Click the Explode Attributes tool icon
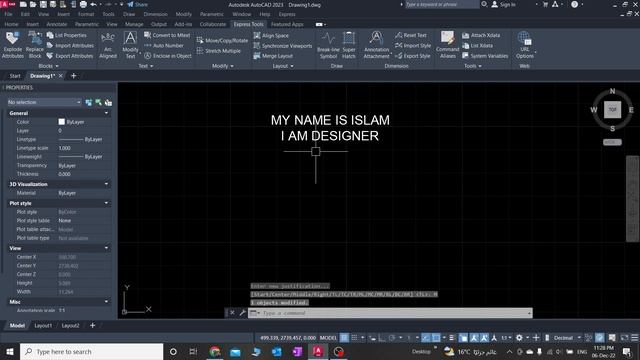Viewport: 640px width, 360px height. click(x=13, y=45)
